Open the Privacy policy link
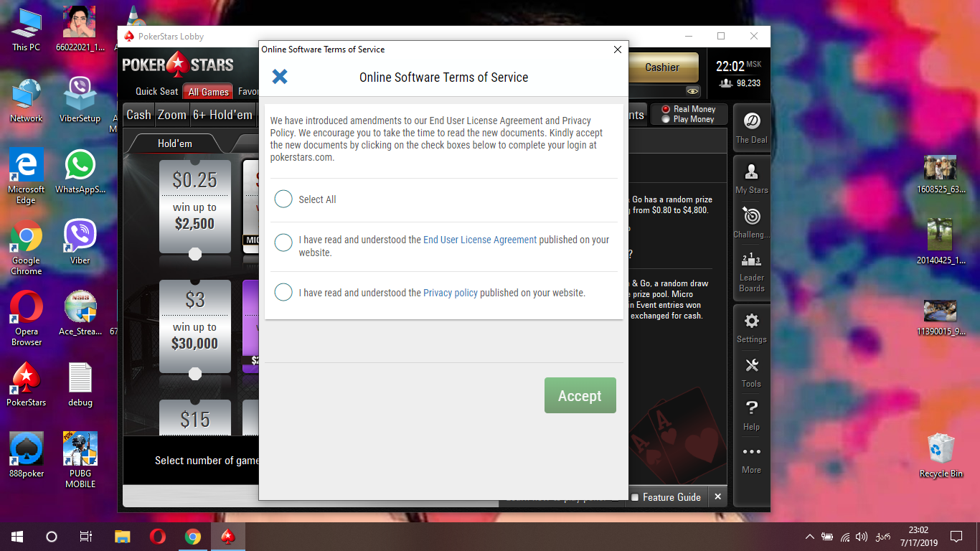The image size is (980, 551). (451, 293)
